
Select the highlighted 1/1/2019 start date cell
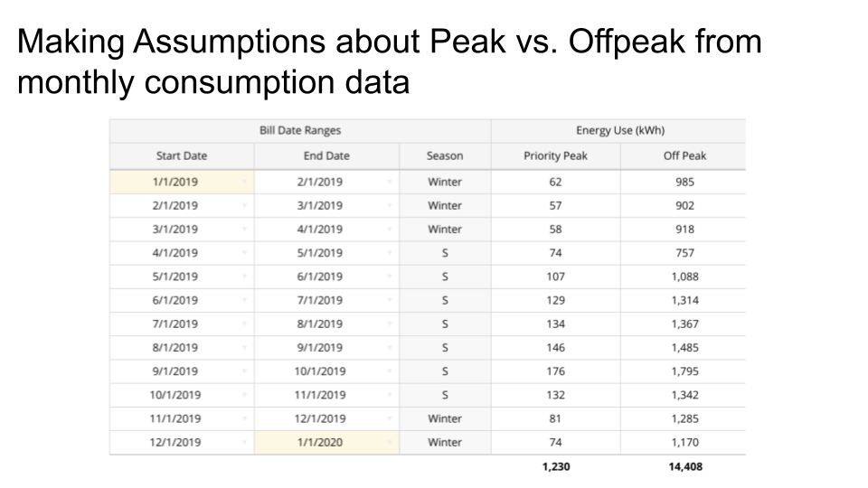pos(176,182)
